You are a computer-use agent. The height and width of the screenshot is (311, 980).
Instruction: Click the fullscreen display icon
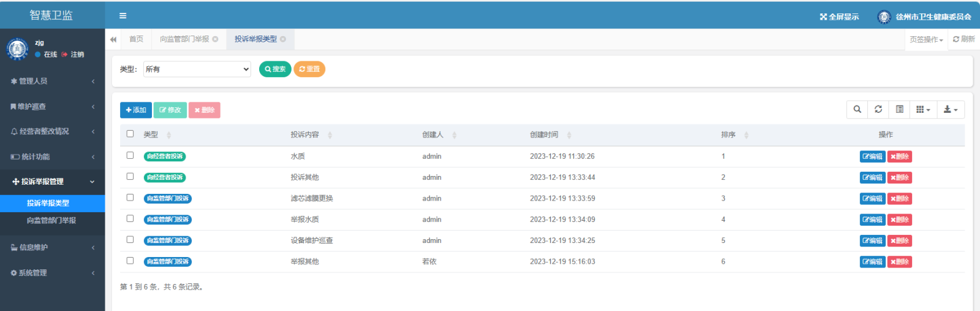pos(823,17)
